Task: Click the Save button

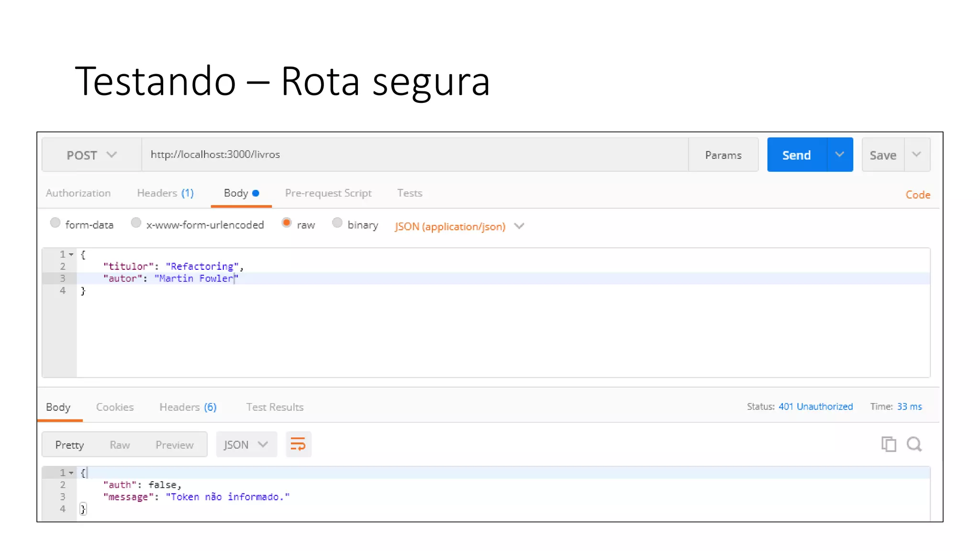Action: 883,155
